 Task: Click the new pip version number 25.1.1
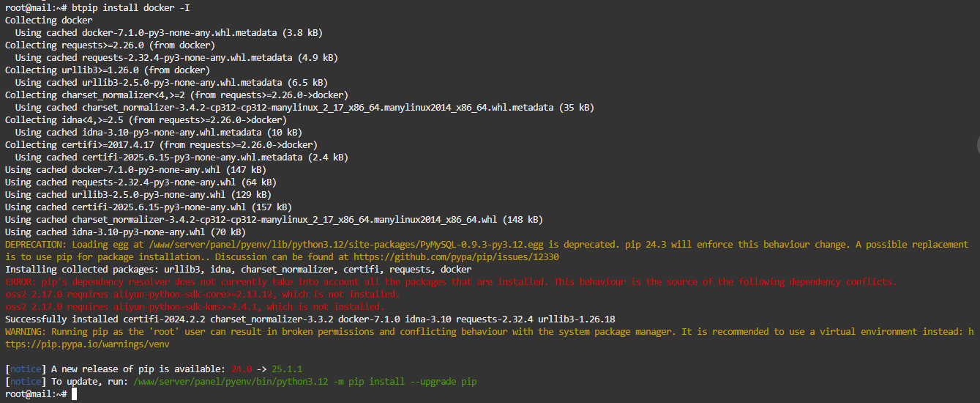click(x=287, y=369)
